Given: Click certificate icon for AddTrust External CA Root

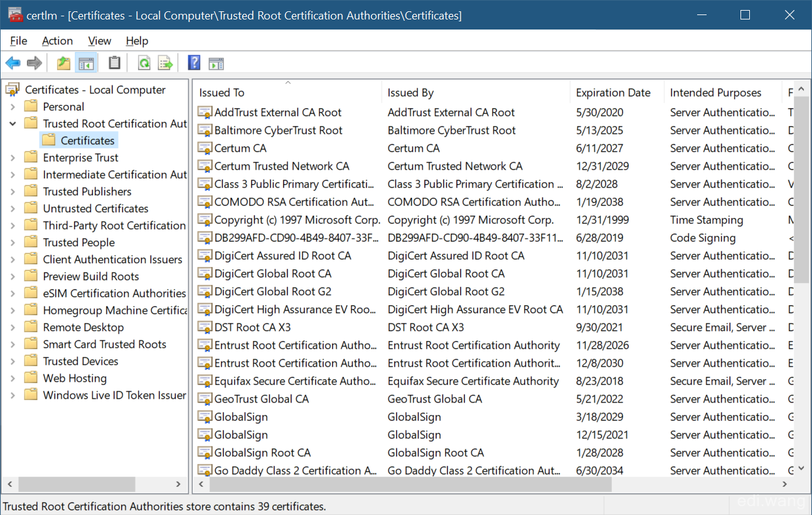Looking at the screenshot, I should (205, 112).
